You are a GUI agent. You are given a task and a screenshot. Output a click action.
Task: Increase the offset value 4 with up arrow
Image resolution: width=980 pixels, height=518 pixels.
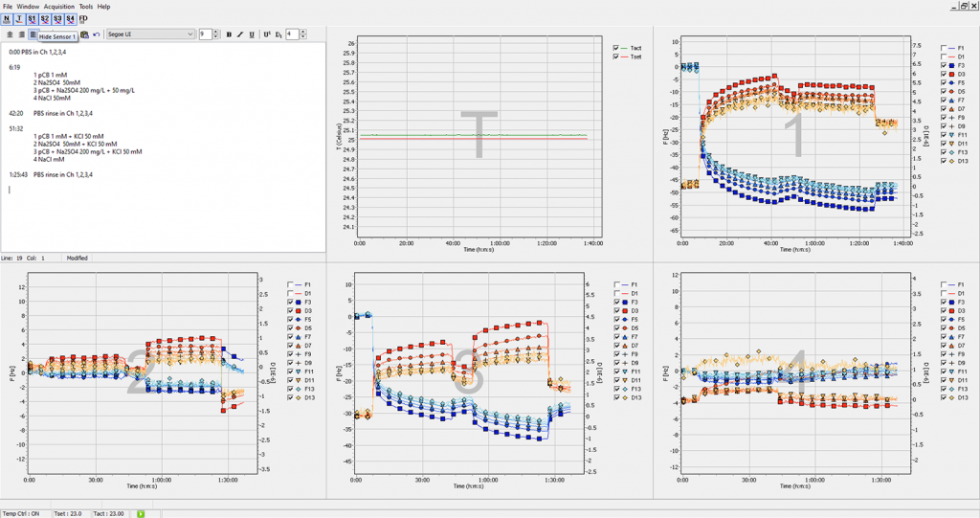click(x=303, y=32)
